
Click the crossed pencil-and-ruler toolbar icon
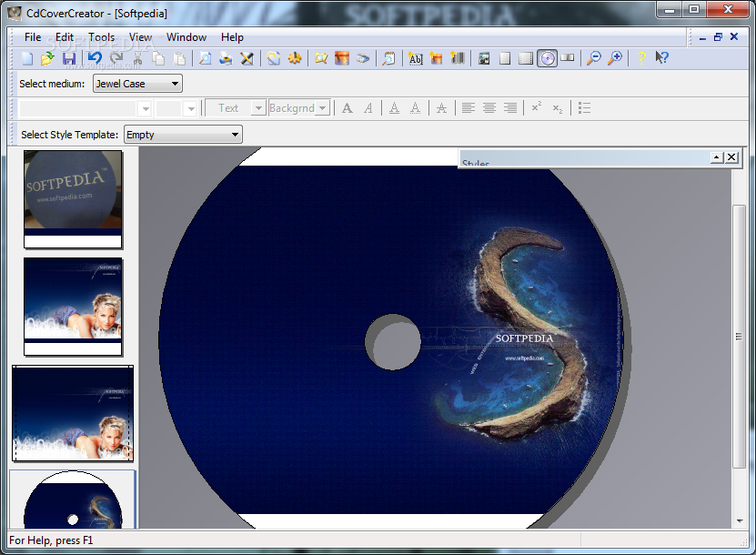247,58
